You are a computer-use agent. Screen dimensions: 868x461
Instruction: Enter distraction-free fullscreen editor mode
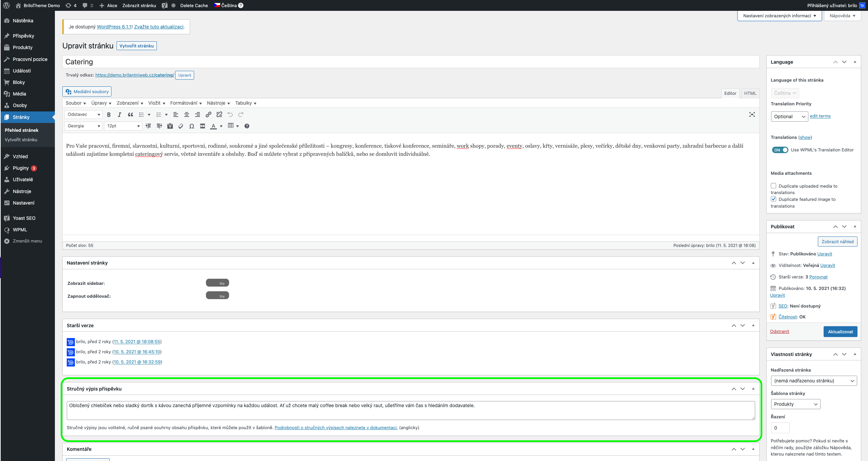coord(752,114)
